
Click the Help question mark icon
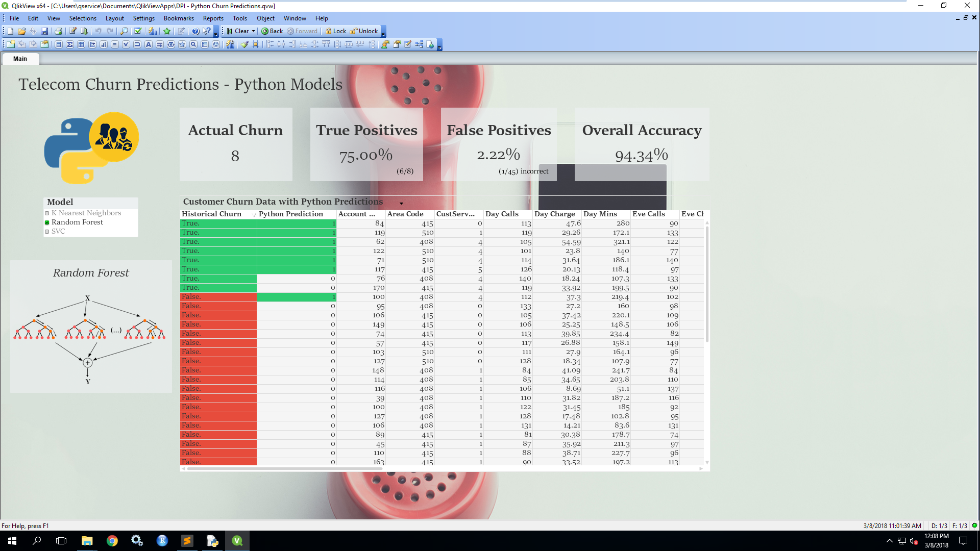pos(195,31)
